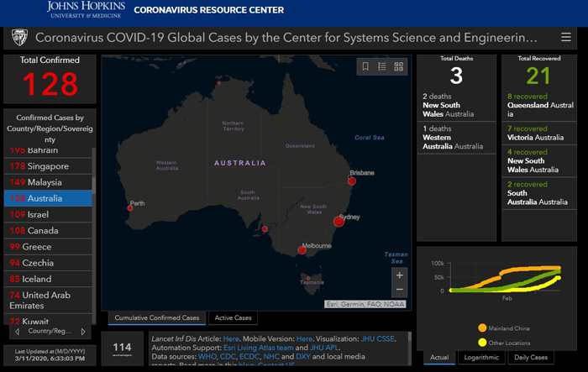This screenshot has height=372, width=588.
Task: Click the Johns Hopkins University & Medicine logo
Action: [x=86, y=10]
